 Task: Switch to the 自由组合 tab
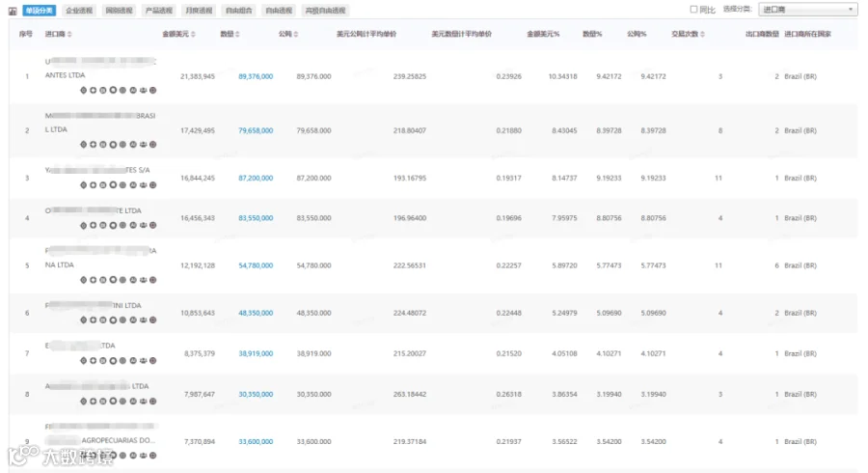point(238,11)
